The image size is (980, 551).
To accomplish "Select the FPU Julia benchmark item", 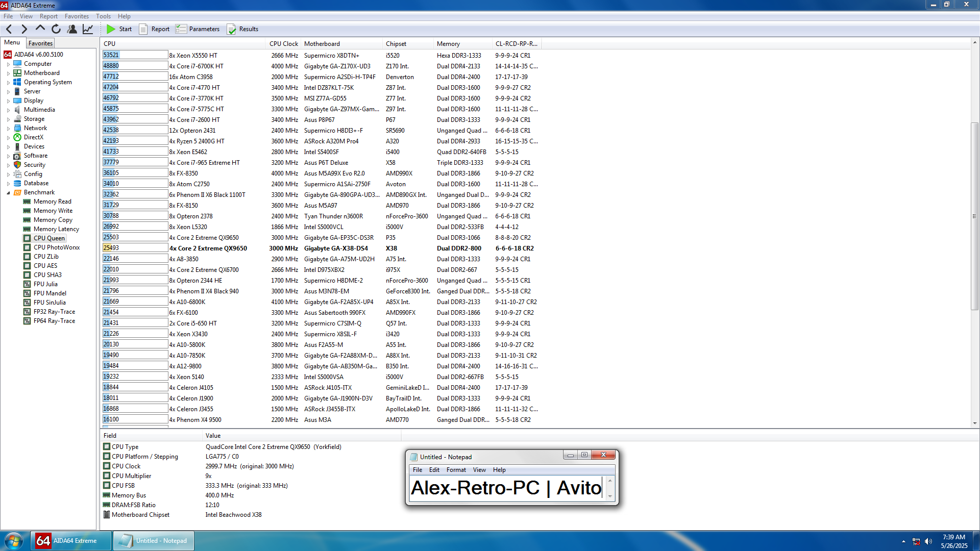I will pyautogui.click(x=45, y=284).
